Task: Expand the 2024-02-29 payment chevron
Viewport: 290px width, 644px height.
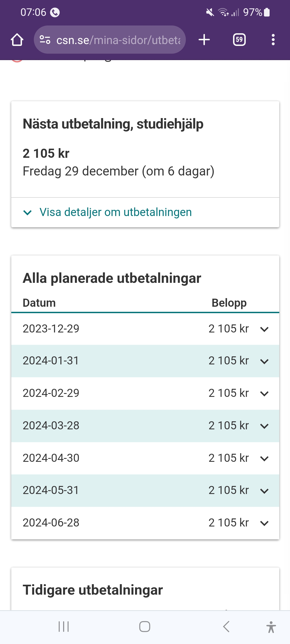Action: (x=264, y=394)
